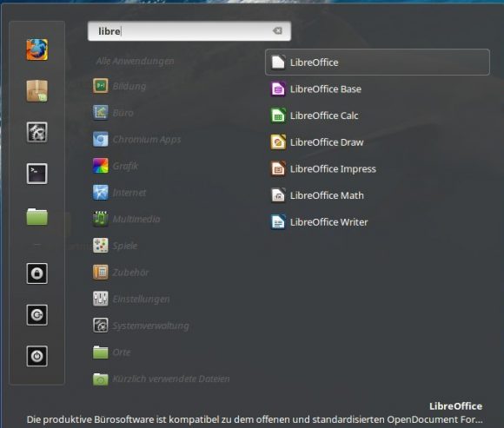Select the Bildung category label
This screenshot has width=504, height=428.
click(129, 86)
